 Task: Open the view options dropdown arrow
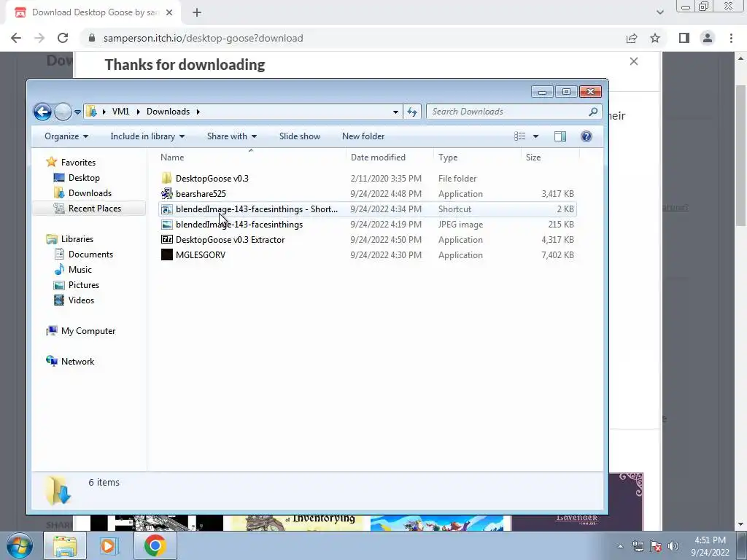535,136
